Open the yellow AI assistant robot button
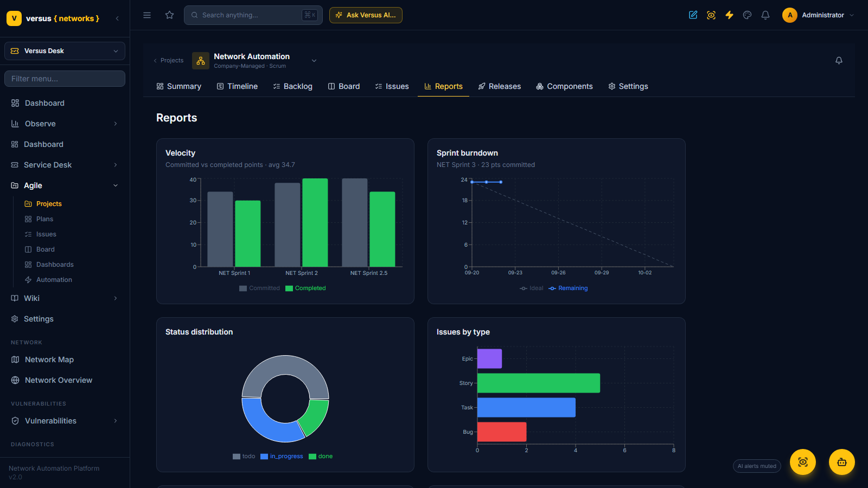Screen dimensions: 868x488 coord(842,462)
